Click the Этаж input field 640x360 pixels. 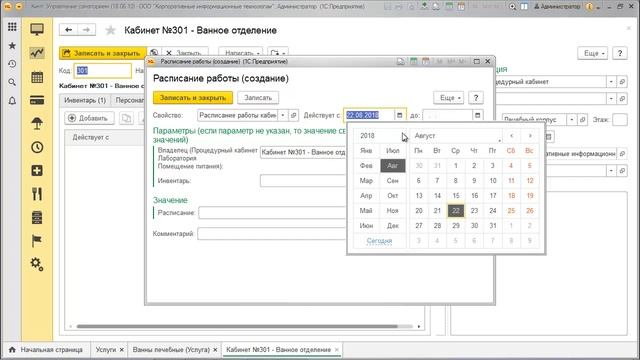point(620,120)
